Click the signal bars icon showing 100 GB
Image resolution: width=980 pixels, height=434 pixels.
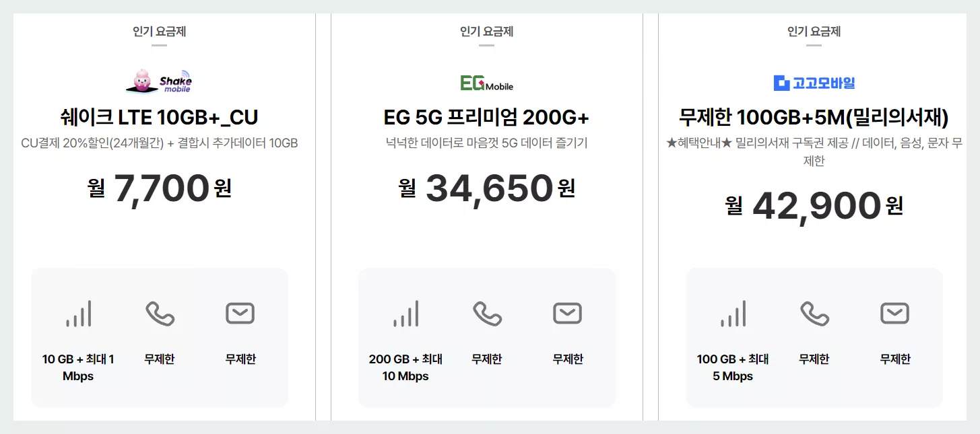tap(731, 312)
